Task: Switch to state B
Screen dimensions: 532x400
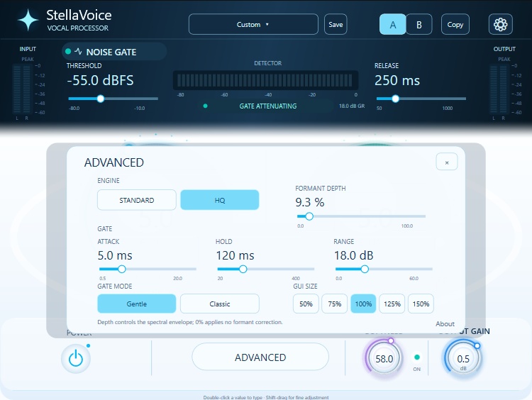Action: point(419,24)
